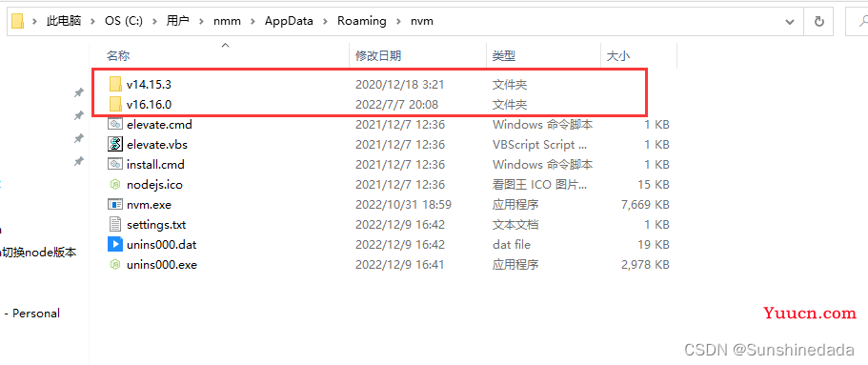This screenshot has height=365, width=868.
Task: Navigate to OS (C:) in breadcrumb
Action: (x=124, y=21)
